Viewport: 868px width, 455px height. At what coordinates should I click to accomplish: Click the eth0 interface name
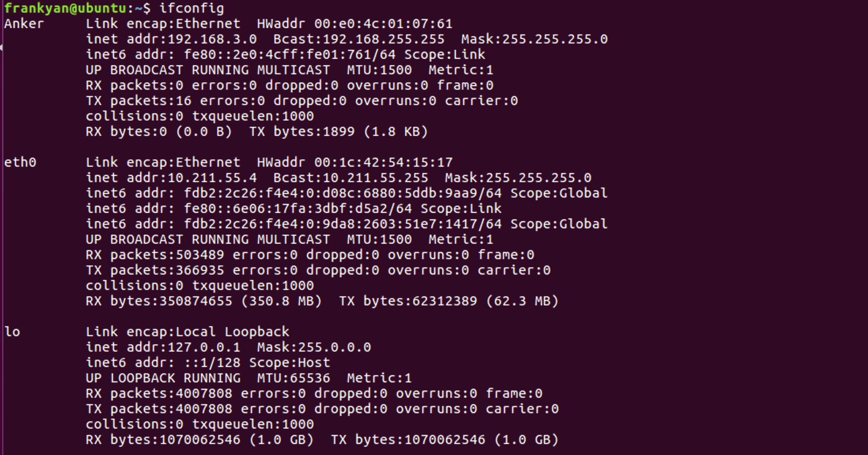[x=20, y=162]
